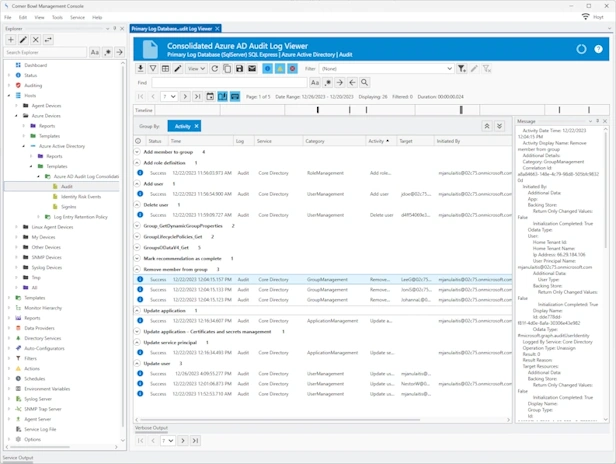Refresh the audit log viewer
Image resolution: width=616 pixels, height=464 pixels.
(x=214, y=68)
